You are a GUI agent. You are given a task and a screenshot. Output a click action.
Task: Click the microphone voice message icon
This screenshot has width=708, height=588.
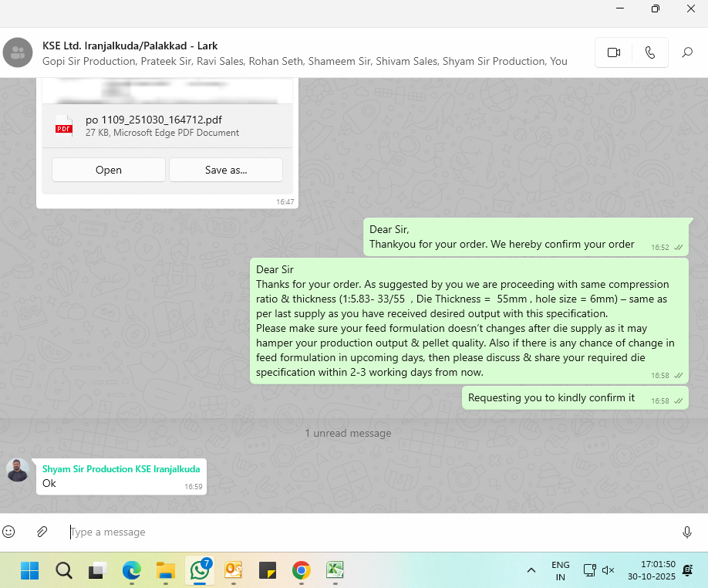(686, 532)
